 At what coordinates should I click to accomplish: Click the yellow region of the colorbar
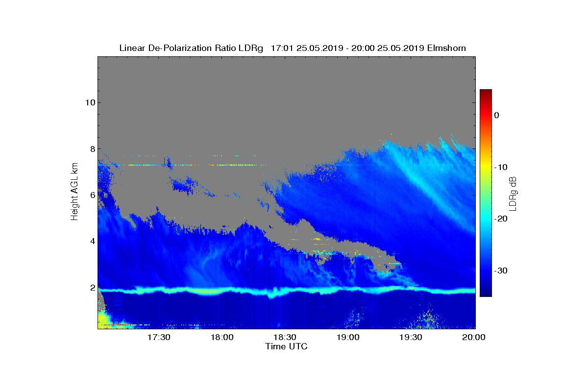pos(486,167)
